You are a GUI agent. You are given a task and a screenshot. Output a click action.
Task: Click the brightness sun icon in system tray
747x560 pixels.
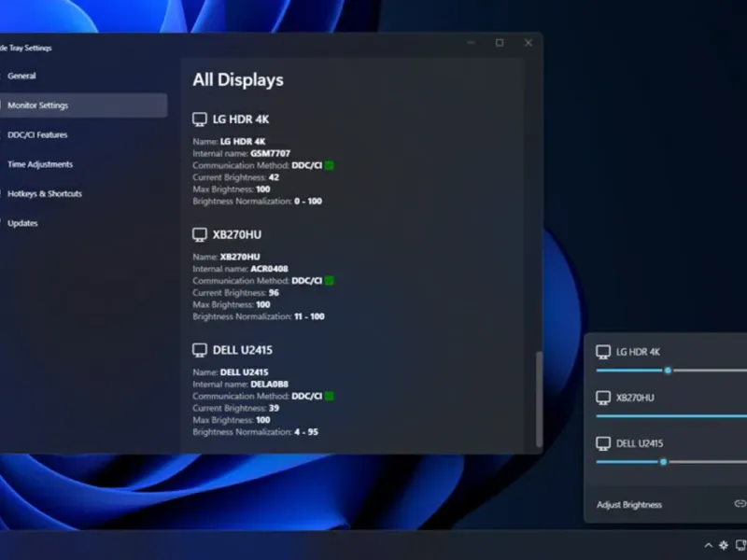724,545
